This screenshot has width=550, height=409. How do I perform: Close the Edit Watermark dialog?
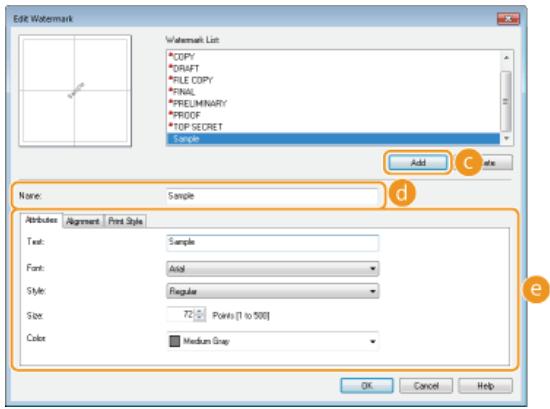pyautogui.click(x=508, y=19)
